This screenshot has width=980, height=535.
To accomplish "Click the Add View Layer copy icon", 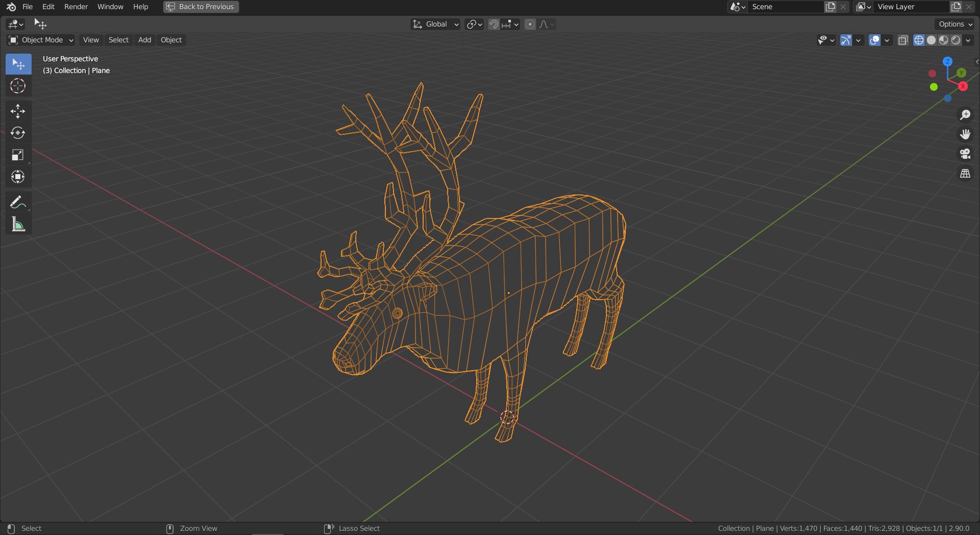I will tap(956, 7).
